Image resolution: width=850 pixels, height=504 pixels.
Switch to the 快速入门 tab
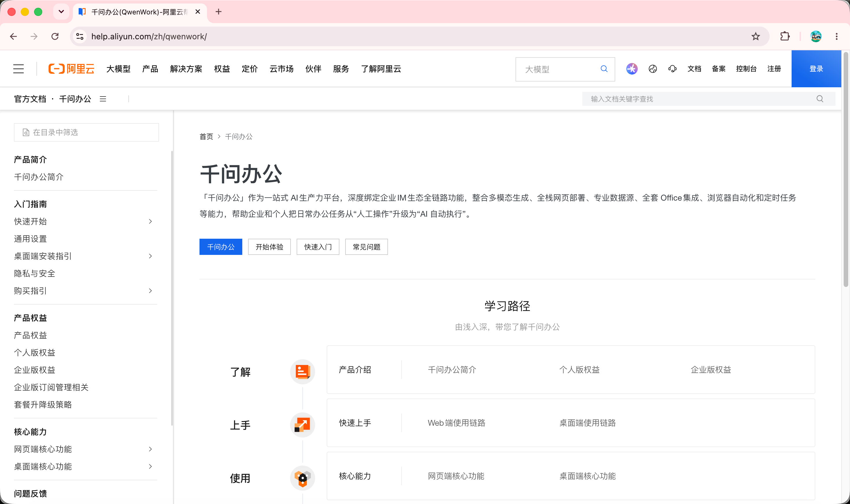(318, 247)
